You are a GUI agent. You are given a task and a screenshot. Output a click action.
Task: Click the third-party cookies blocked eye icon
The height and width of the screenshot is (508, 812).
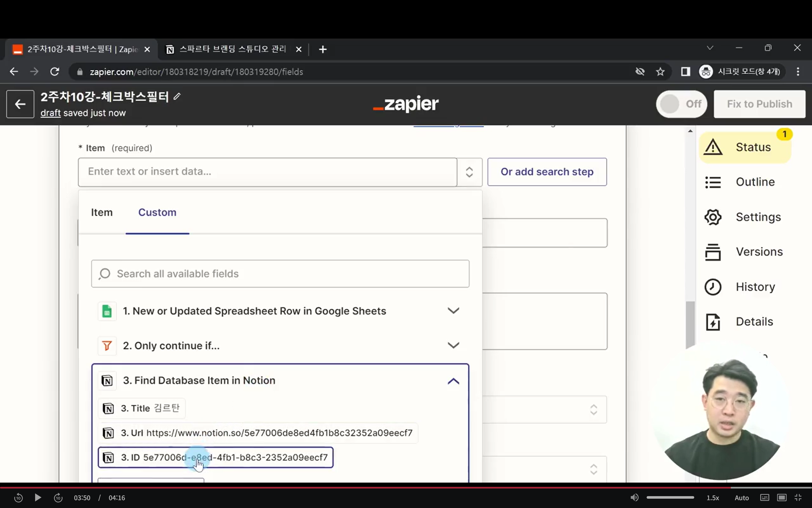640,72
